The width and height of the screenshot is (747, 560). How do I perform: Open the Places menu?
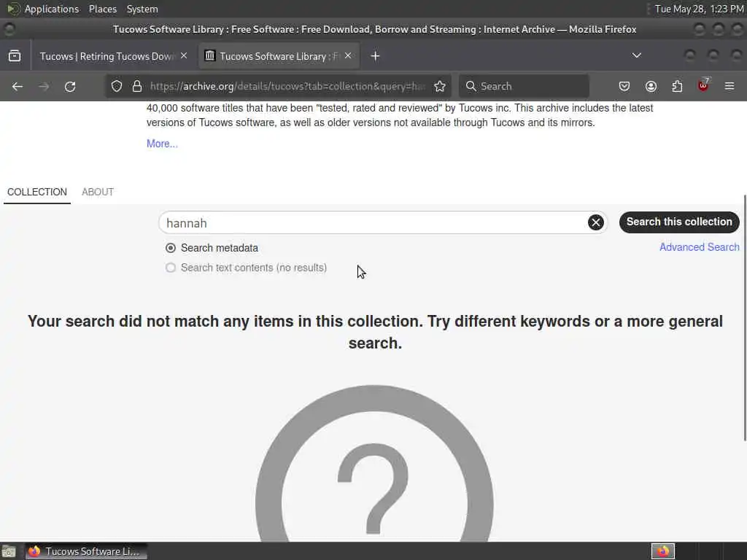click(x=103, y=9)
